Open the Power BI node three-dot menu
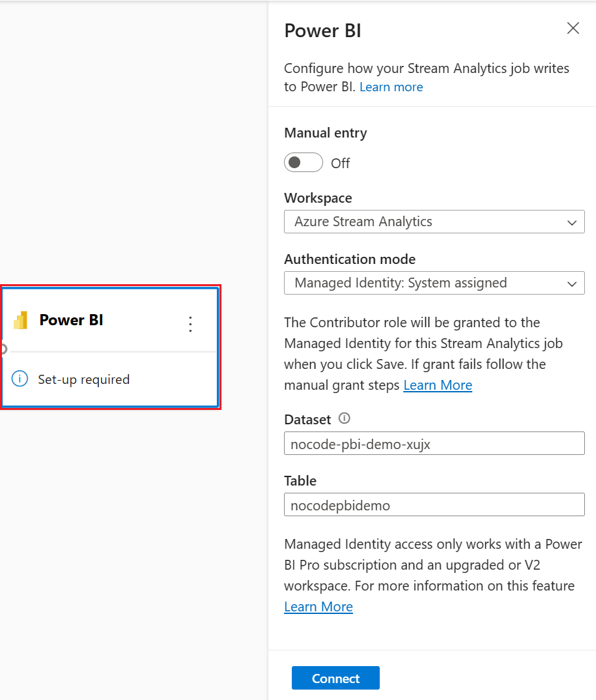The height and width of the screenshot is (700, 596). 190,324
